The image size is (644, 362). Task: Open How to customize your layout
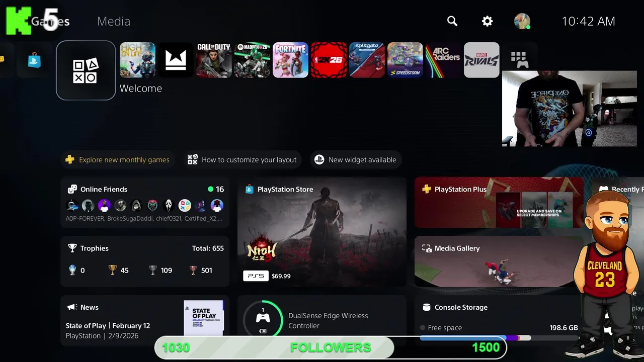click(242, 160)
